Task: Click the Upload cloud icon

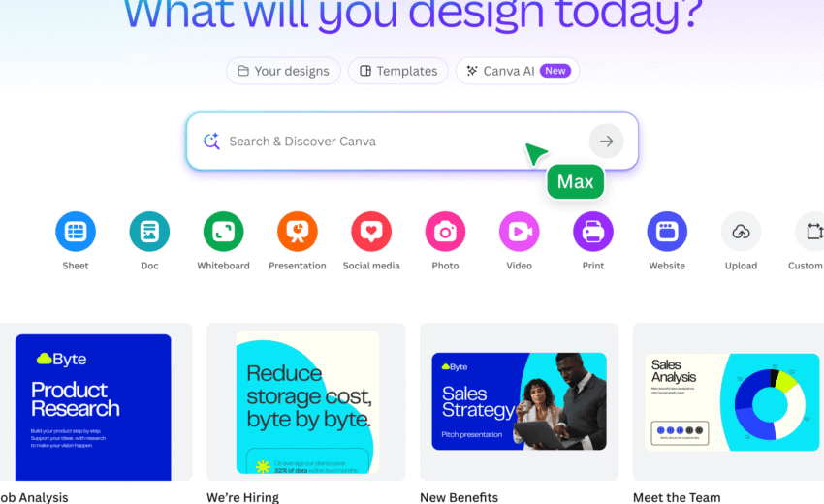Action: [741, 232]
